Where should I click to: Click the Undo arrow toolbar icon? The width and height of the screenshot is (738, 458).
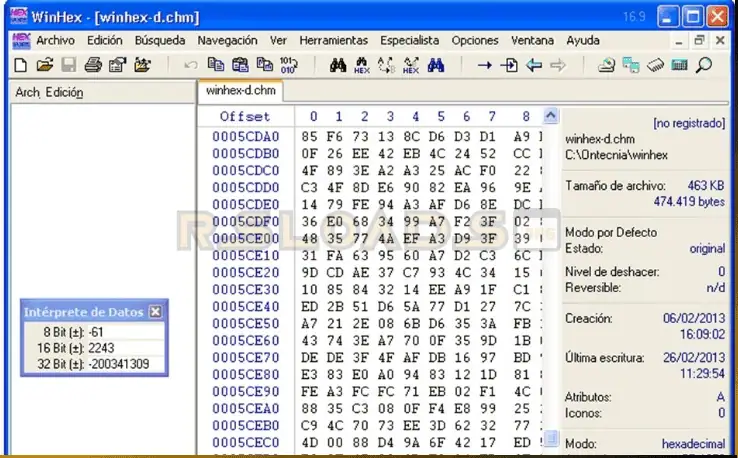(190, 65)
